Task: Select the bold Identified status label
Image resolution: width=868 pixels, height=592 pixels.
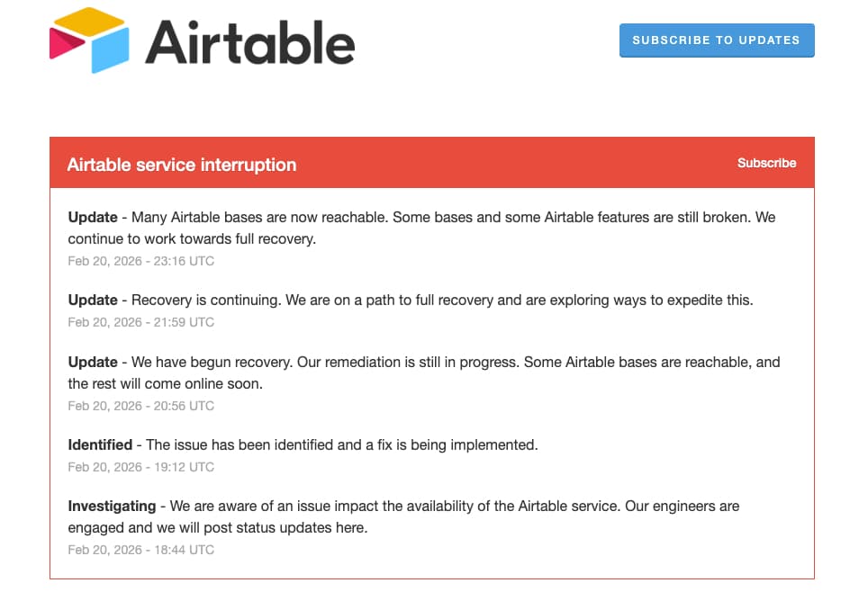Action: point(100,444)
